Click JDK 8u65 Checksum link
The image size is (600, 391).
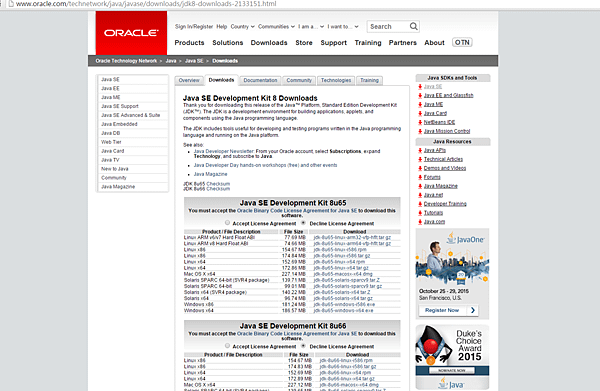218,184
